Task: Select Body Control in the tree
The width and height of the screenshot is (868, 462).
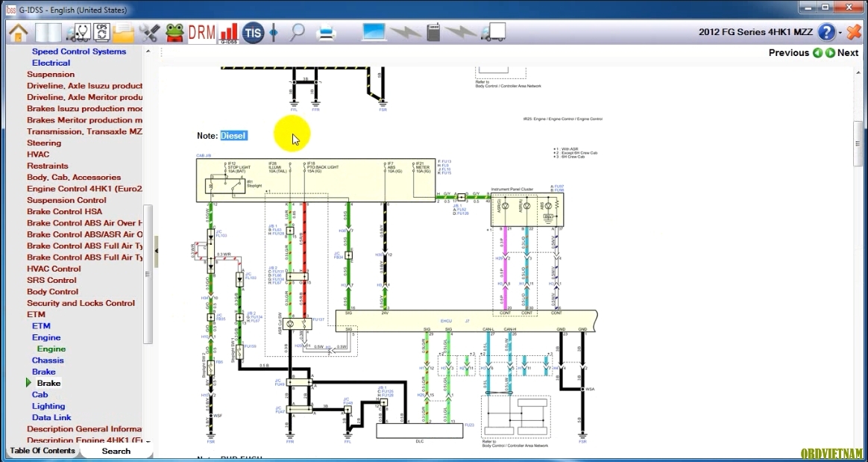Action: tap(53, 291)
